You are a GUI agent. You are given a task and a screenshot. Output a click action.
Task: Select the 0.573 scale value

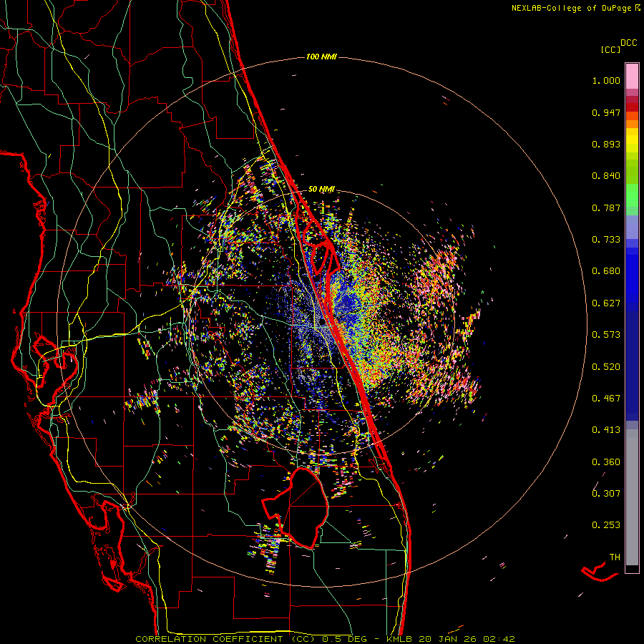(606, 335)
